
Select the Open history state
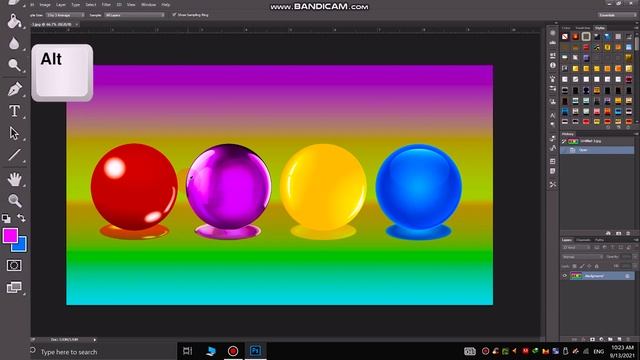coord(598,150)
